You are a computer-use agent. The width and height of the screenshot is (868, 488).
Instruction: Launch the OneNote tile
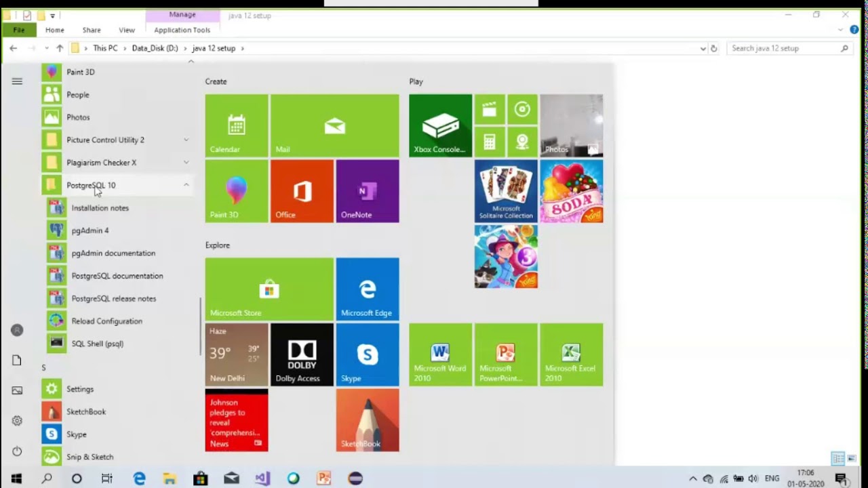(368, 191)
